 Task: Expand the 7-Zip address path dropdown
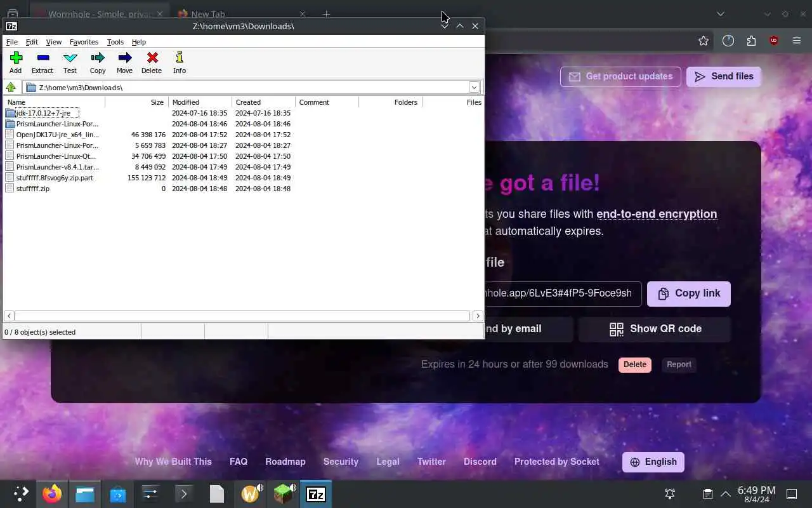474,87
